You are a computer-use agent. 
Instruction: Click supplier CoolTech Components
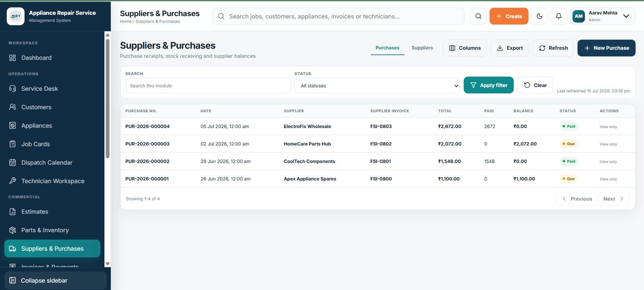point(310,162)
